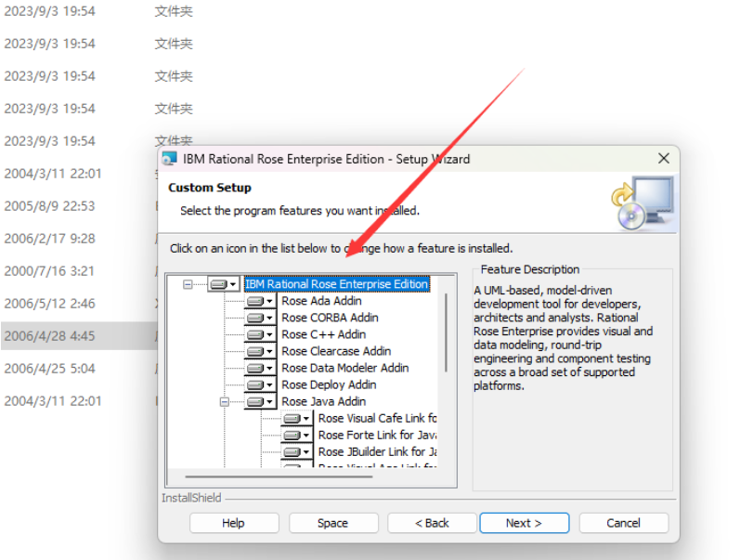
Task: Open install-state dropdown for Rose C++ Addin
Action: (260, 334)
